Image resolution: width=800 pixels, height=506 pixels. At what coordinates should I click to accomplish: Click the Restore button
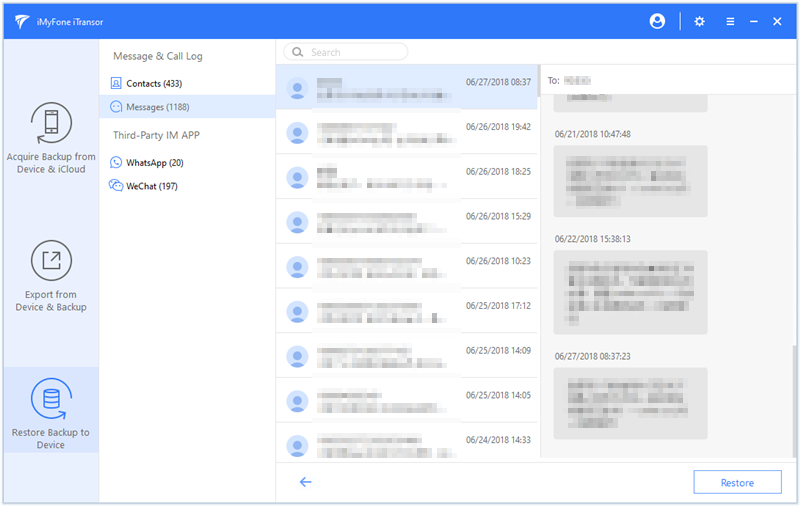(x=737, y=482)
